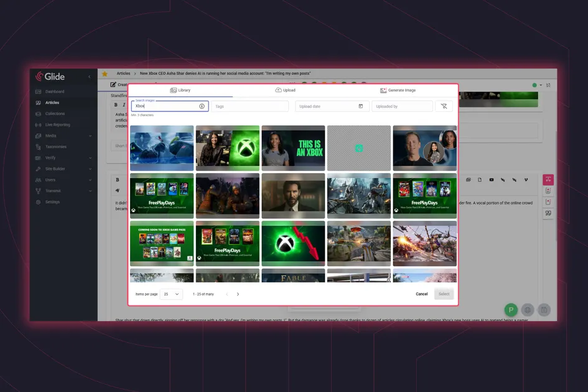Clear filters with the filter-off icon
Viewport: 588px width, 392px height.
[444, 106]
